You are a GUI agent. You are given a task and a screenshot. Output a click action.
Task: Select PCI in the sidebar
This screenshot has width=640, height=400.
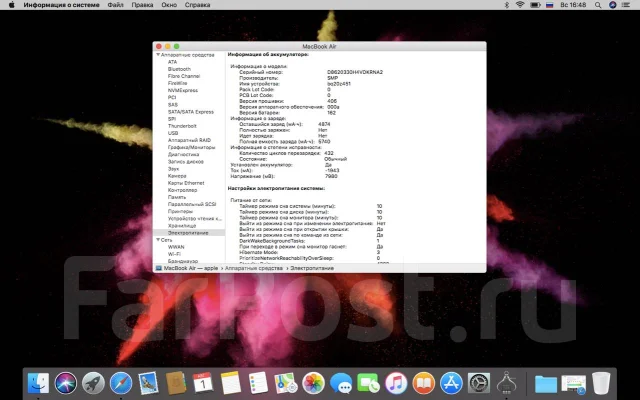[172, 98]
